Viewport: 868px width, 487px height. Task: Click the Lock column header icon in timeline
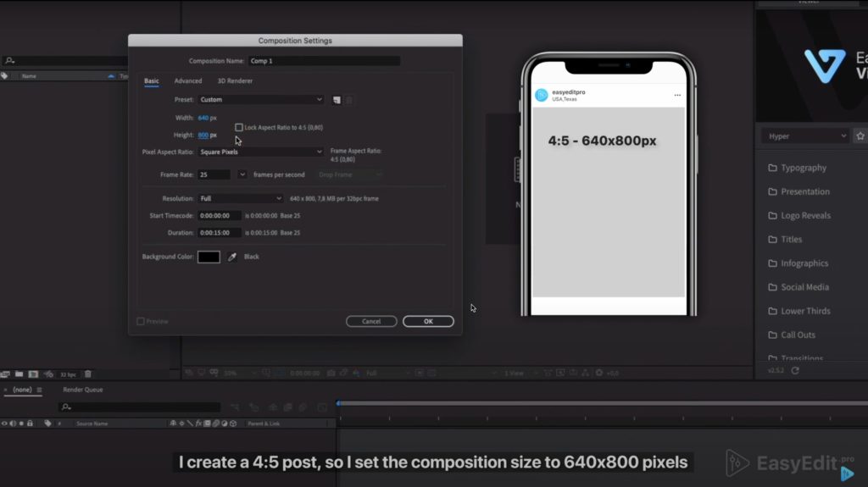[x=30, y=423]
